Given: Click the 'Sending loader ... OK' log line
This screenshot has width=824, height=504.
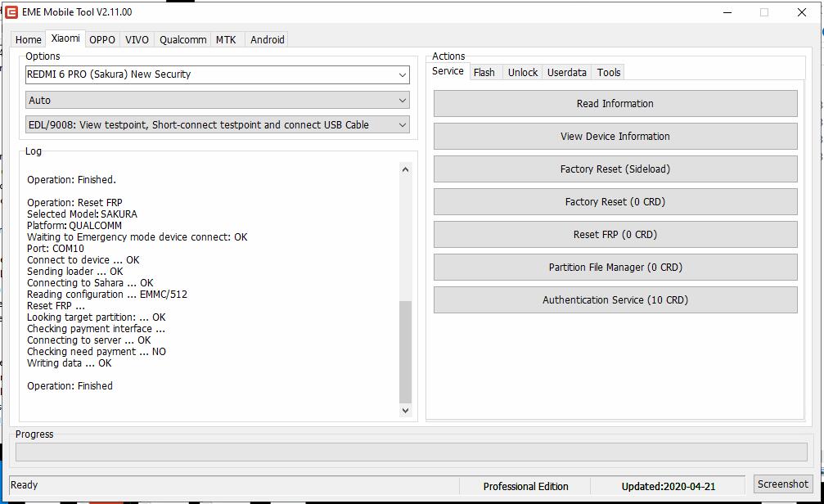Looking at the screenshot, I should point(74,271).
